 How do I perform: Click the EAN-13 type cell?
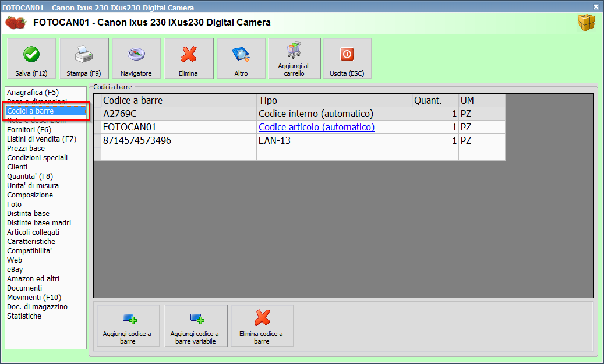334,140
